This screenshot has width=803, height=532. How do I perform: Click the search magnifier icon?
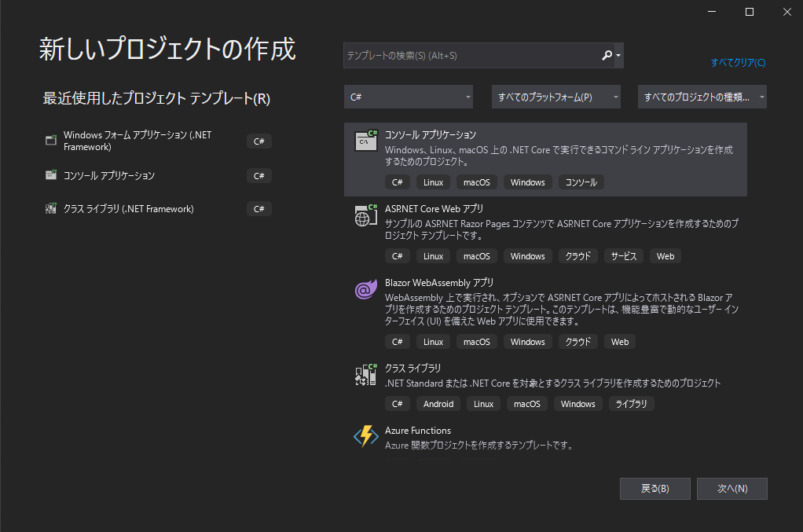coord(607,56)
